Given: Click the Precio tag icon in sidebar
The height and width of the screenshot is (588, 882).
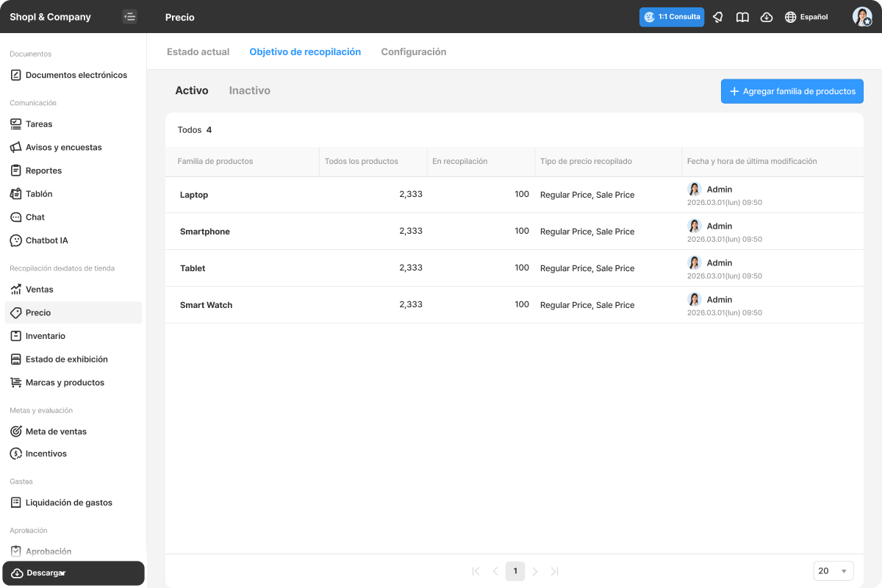Looking at the screenshot, I should (15, 312).
